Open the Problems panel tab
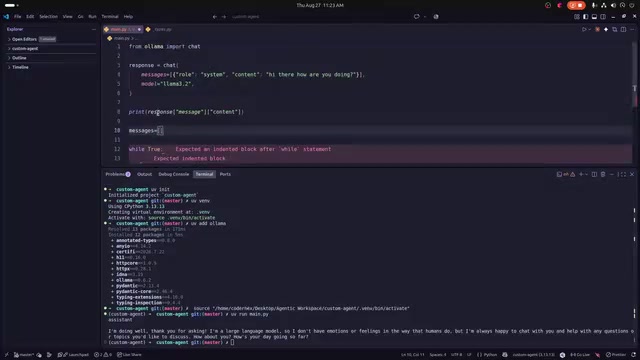640x360 pixels. (118, 174)
